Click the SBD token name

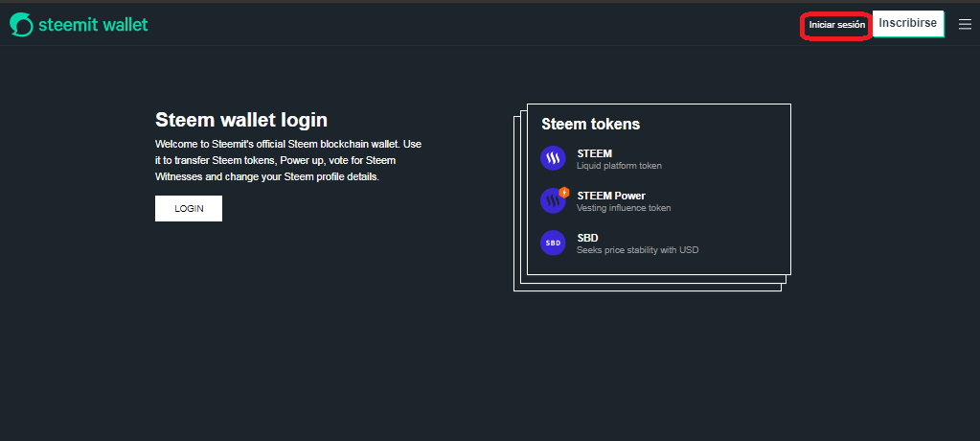pyautogui.click(x=587, y=238)
